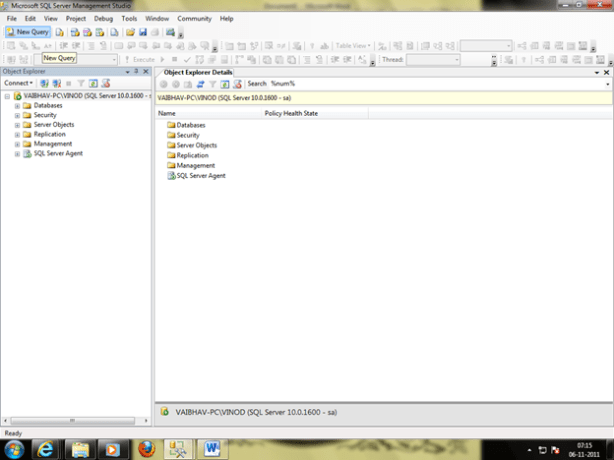Screen dimensions: 614x460
Task: Open Internet Explorer from the taskbar
Action: [x=46, y=447]
